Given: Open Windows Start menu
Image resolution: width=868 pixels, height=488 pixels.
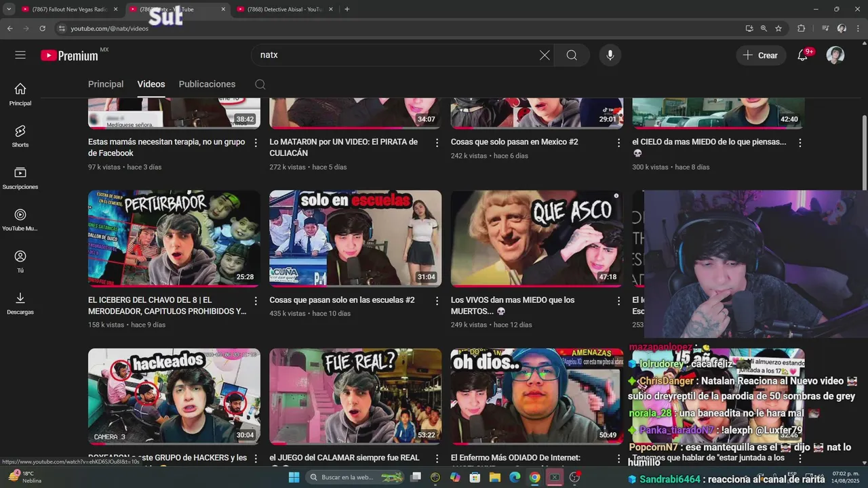Looking at the screenshot, I should coord(294,477).
